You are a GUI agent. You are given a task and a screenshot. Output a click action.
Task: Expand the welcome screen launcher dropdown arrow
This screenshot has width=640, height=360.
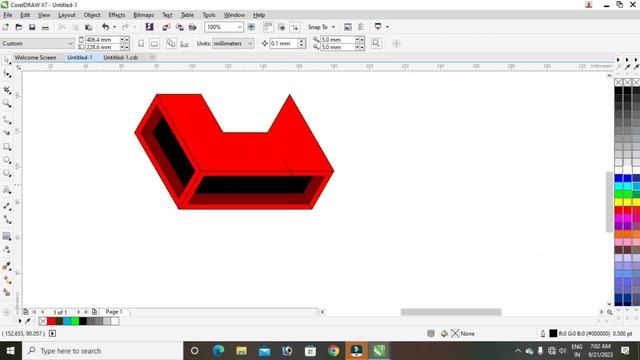(387, 27)
